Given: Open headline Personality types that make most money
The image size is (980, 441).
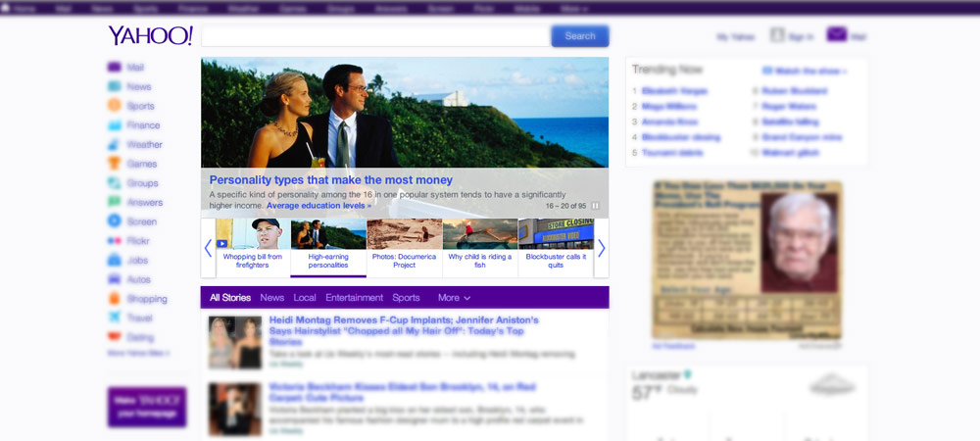Looking at the screenshot, I should 330,180.
